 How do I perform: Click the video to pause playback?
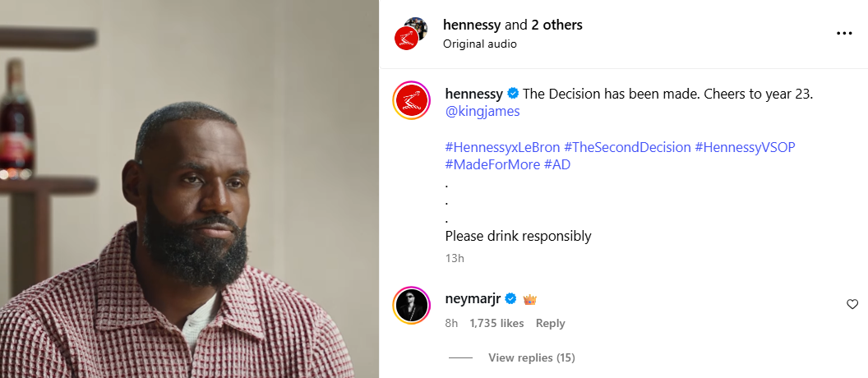(189, 189)
